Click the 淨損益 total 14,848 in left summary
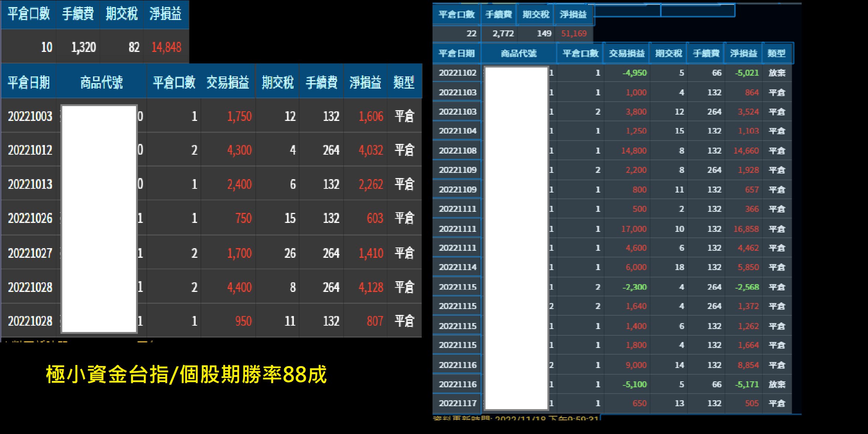The image size is (868, 434). point(166,47)
